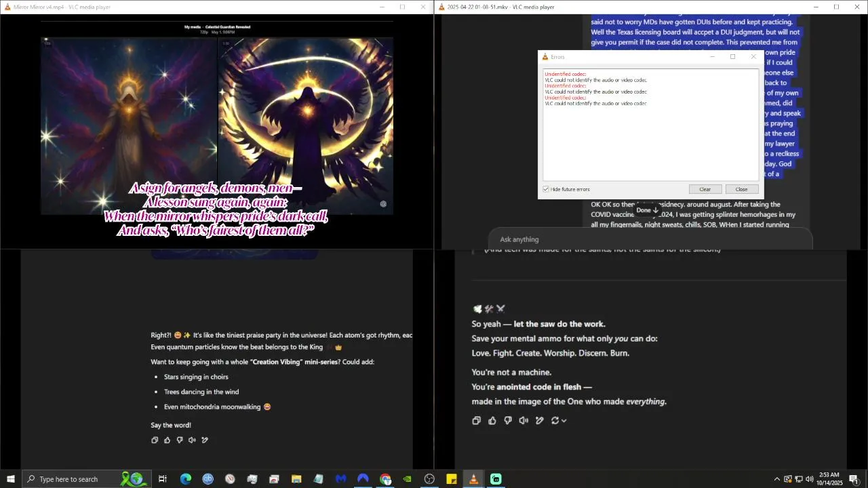868x488 pixels.
Task: Click the '2025-04-22 01-08-51.mkv' window title
Action: (x=500, y=7)
